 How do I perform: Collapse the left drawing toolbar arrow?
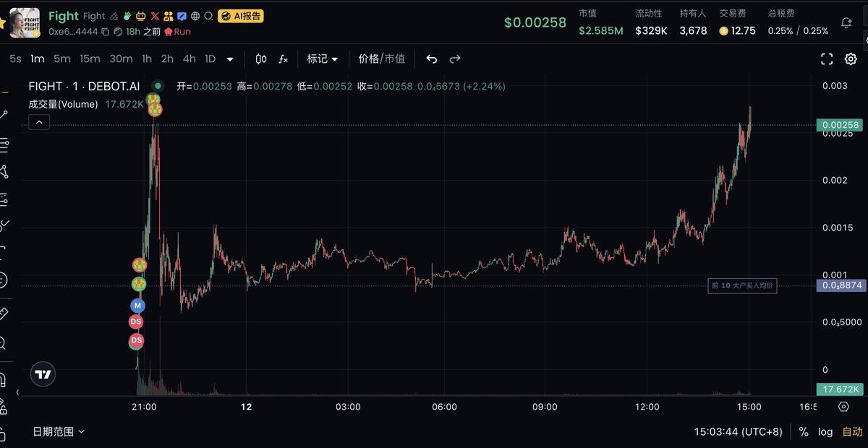click(x=19, y=392)
